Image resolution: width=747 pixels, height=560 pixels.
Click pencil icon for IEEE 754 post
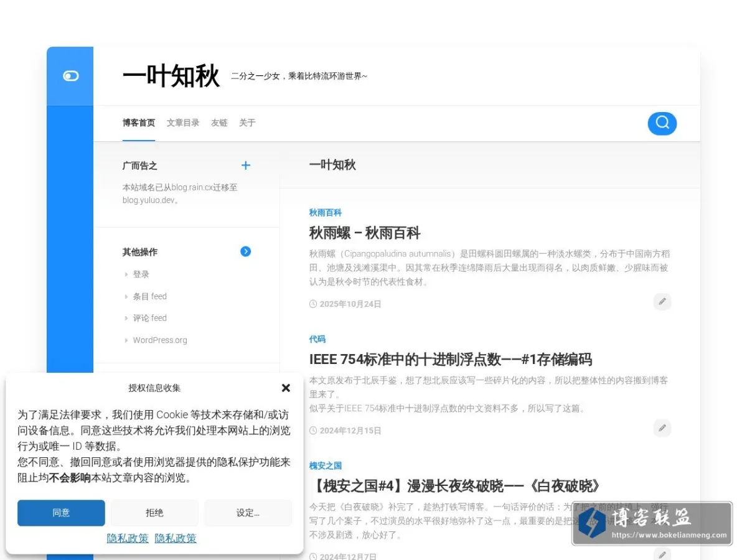tap(662, 428)
